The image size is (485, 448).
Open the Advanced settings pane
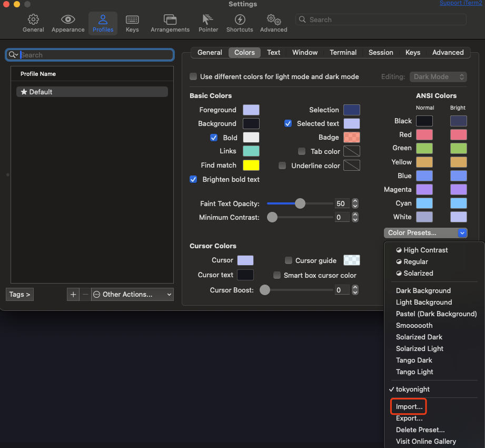point(273,23)
